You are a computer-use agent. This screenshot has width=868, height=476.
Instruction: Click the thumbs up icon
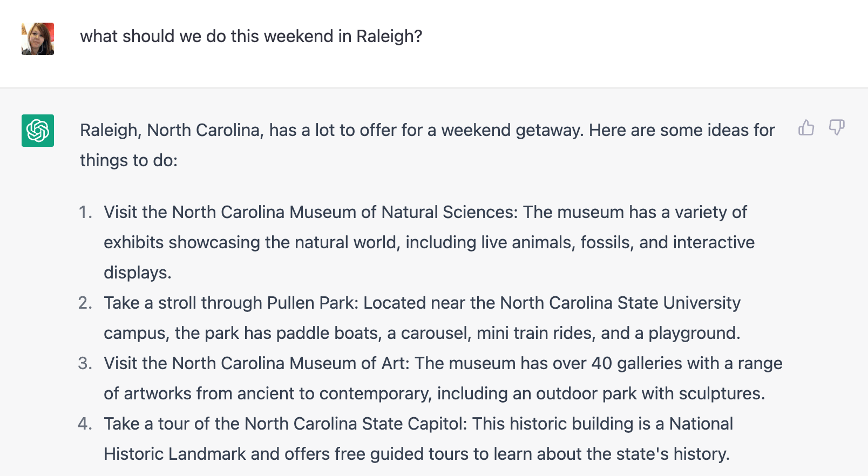[x=806, y=128]
